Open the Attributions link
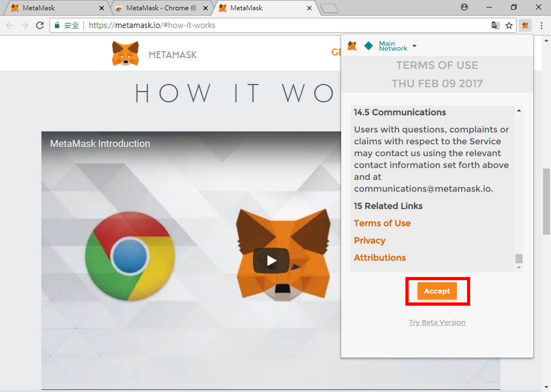 [380, 258]
